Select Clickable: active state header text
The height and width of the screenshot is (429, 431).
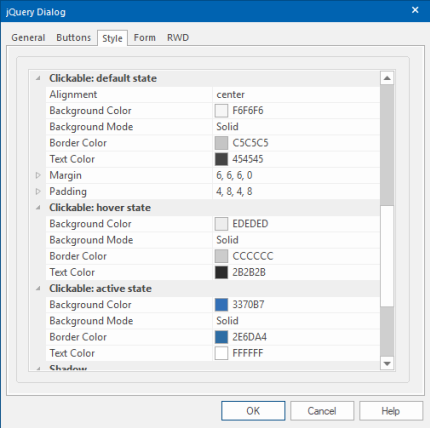[100, 289]
